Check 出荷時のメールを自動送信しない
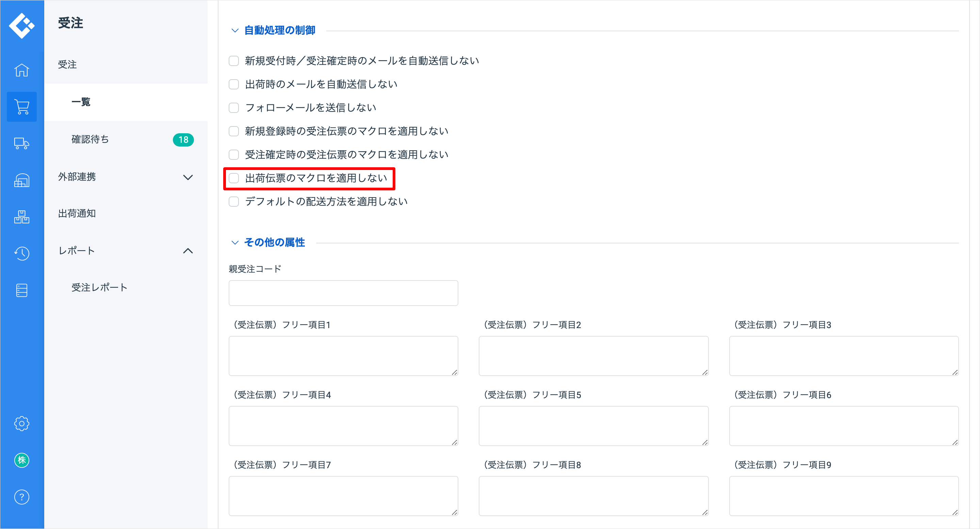This screenshot has width=980, height=529. 233,84
